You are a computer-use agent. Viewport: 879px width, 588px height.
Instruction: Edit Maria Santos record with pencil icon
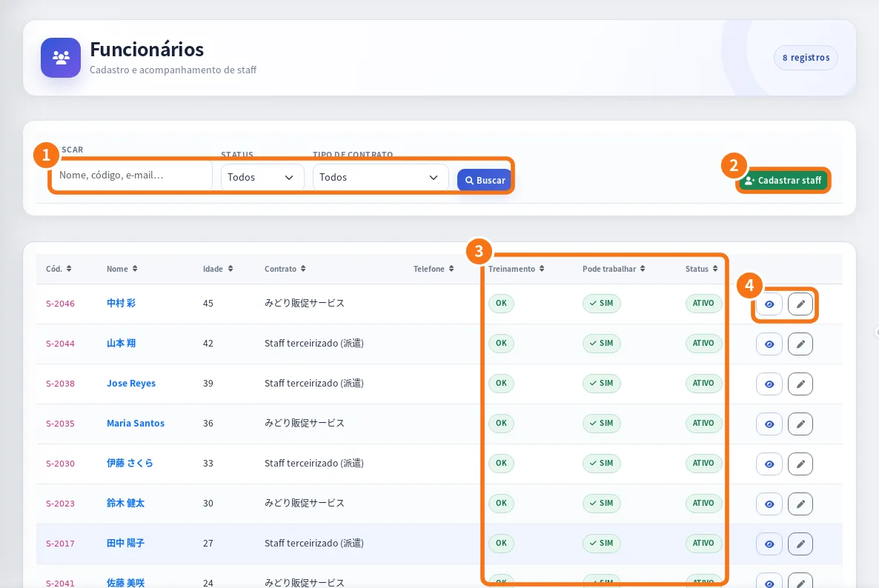click(x=800, y=424)
